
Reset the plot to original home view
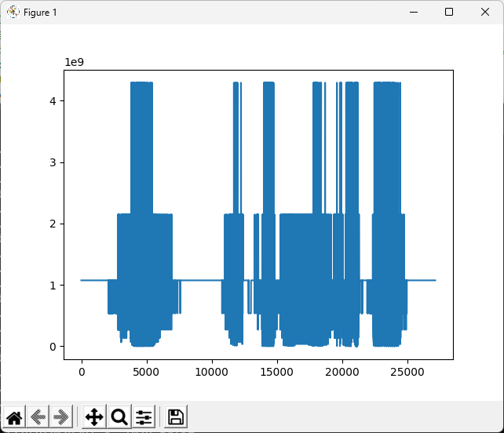(14, 417)
